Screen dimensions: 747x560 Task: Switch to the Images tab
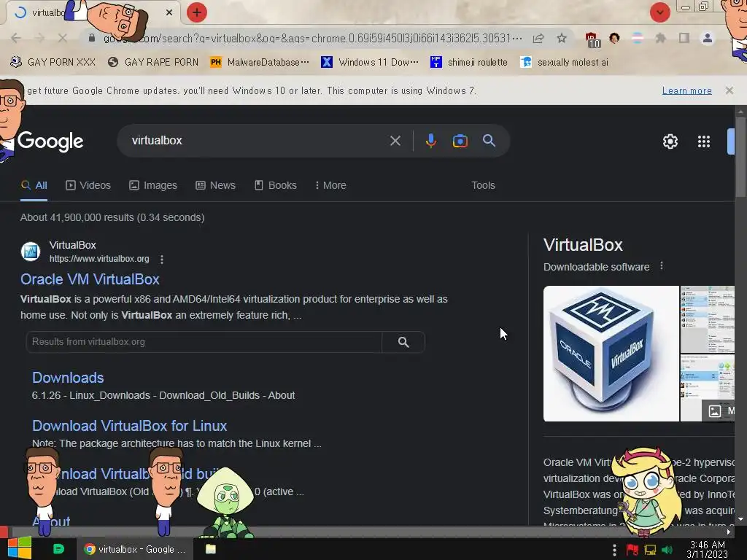tap(153, 185)
